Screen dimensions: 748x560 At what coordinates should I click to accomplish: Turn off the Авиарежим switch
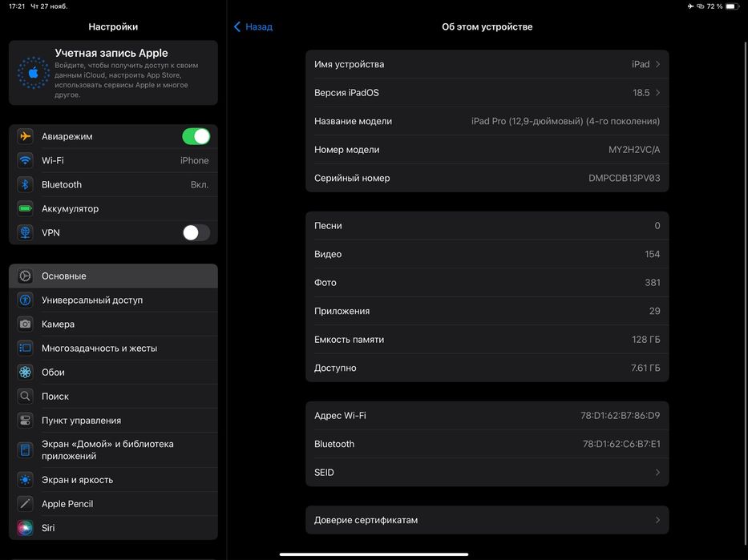[196, 136]
